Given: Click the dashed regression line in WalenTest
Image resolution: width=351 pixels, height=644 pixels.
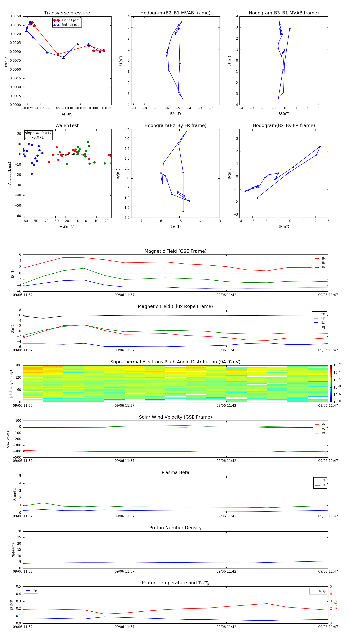Looking at the screenshot, I should [x=67, y=155].
